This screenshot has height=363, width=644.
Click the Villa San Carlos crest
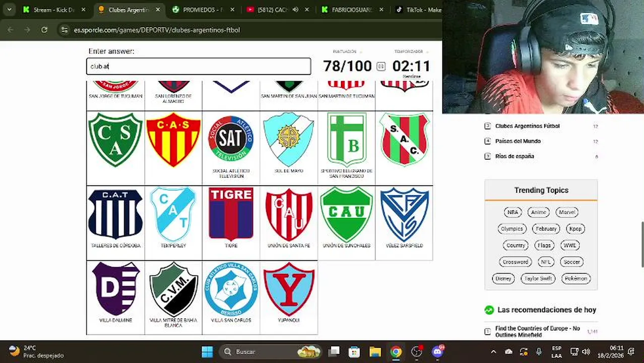point(231,289)
